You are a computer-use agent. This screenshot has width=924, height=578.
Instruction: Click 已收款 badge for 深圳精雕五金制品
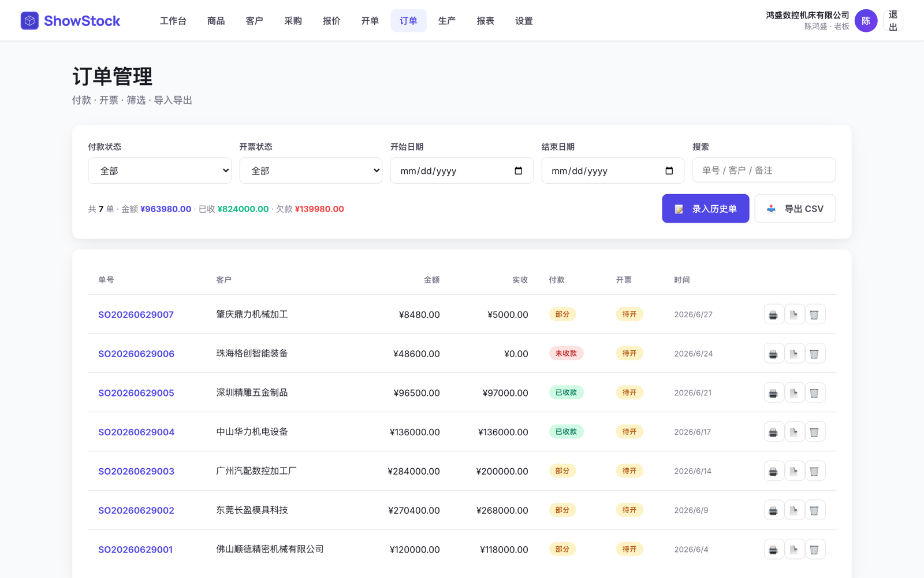pyautogui.click(x=566, y=392)
